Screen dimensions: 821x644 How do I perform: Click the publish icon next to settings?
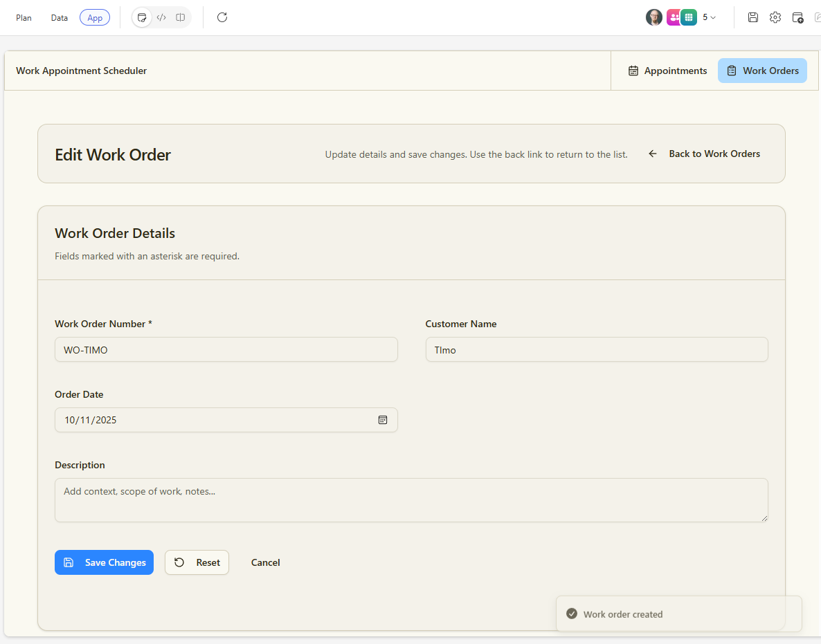click(797, 17)
